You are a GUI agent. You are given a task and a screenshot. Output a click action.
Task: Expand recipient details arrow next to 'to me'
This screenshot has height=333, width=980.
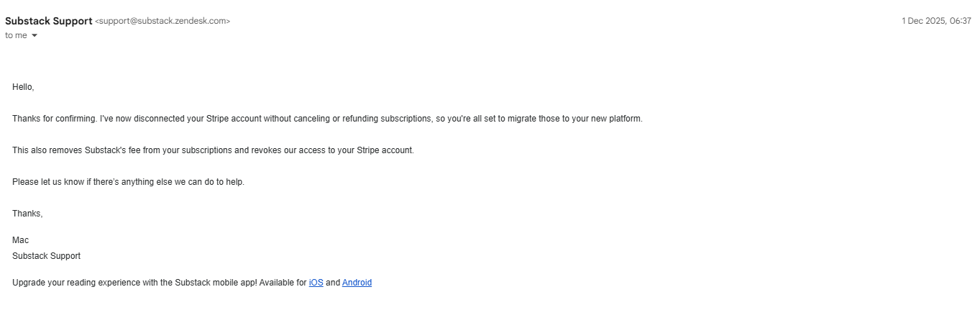pos(35,35)
